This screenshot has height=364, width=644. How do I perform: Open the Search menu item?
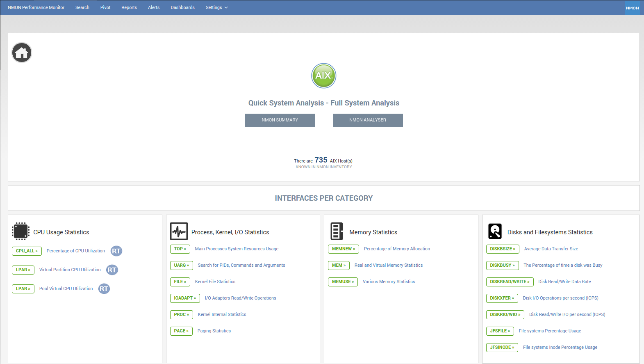pos(82,7)
